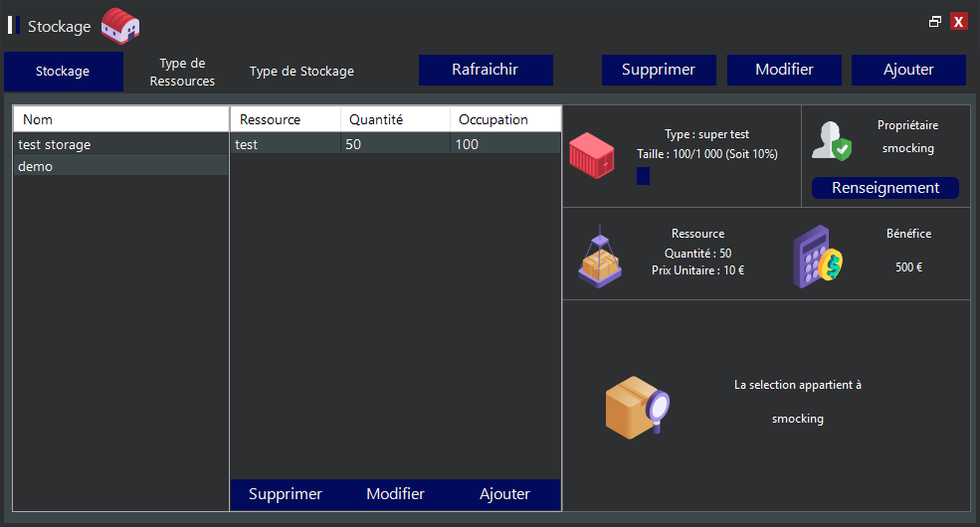980x527 pixels.
Task: Open the Type de Ressources tab
Action: click(182, 72)
